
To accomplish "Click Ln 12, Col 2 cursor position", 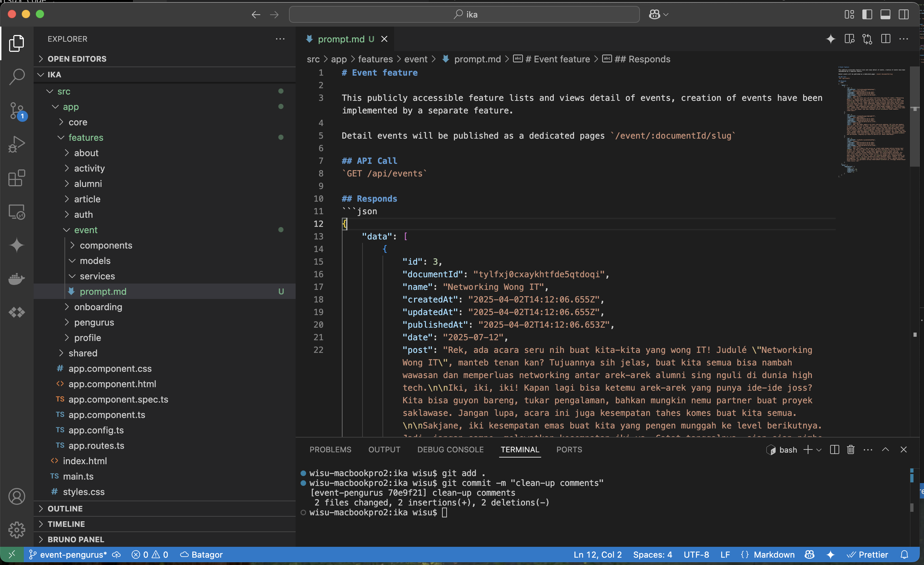I will [597, 554].
